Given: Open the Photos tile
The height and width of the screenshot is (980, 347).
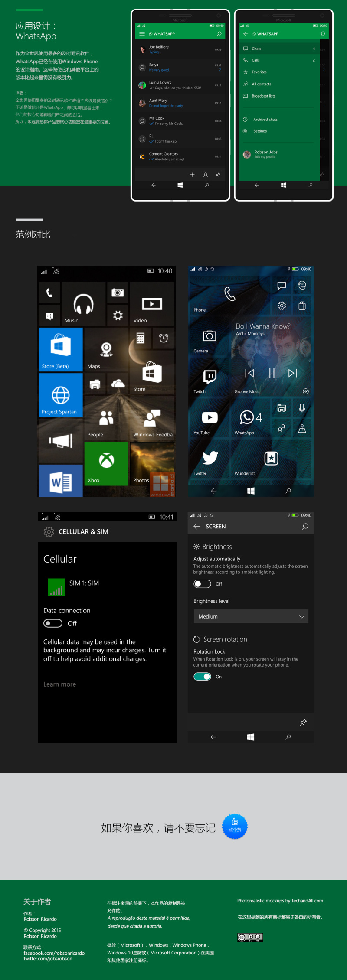Looking at the screenshot, I should point(152,463).
